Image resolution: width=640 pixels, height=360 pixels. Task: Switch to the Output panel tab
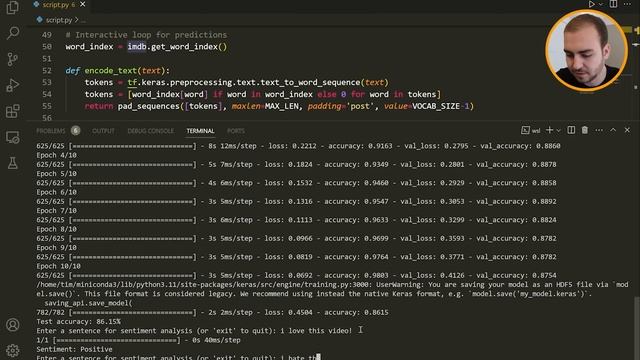coord(103,131)
